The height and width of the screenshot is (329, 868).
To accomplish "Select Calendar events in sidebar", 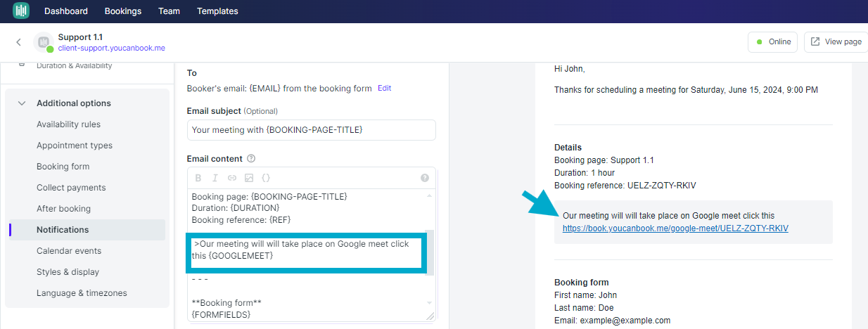I will [69, 251].
